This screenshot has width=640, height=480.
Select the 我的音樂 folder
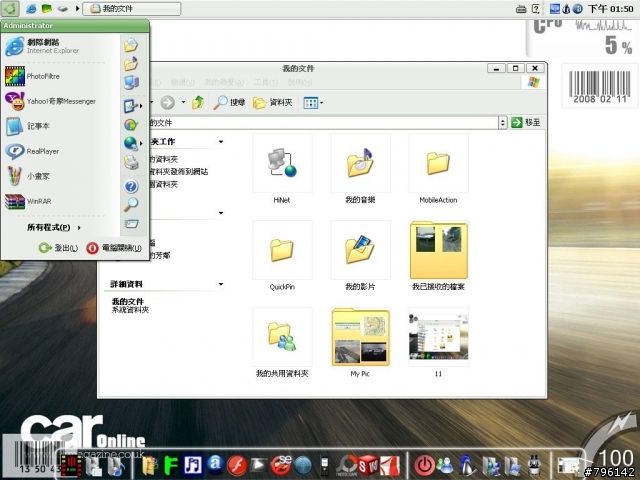click(x=360, y=169)
